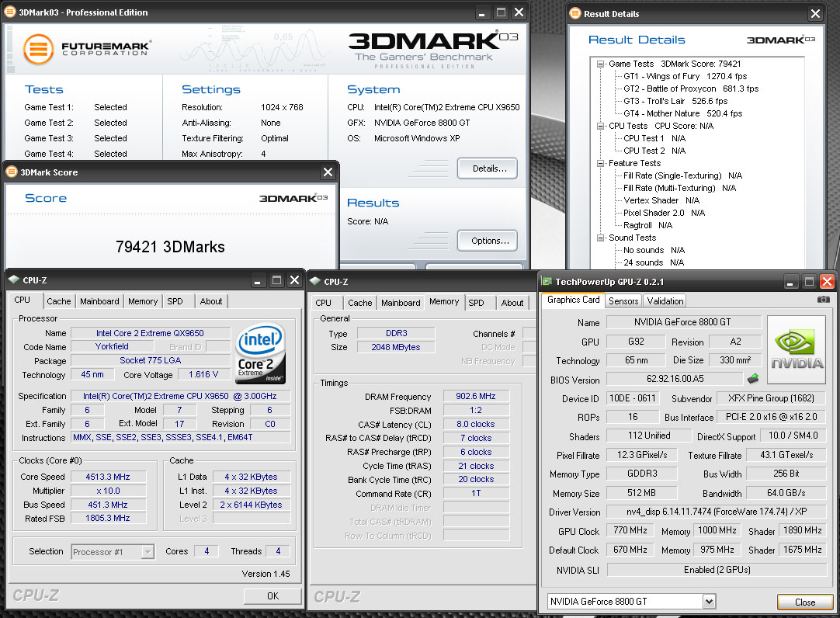The height and width of the screenshot is (618, 840).
Task: Select Fill Rate (Single-Texturing) result row
Action: click(683, 175)
